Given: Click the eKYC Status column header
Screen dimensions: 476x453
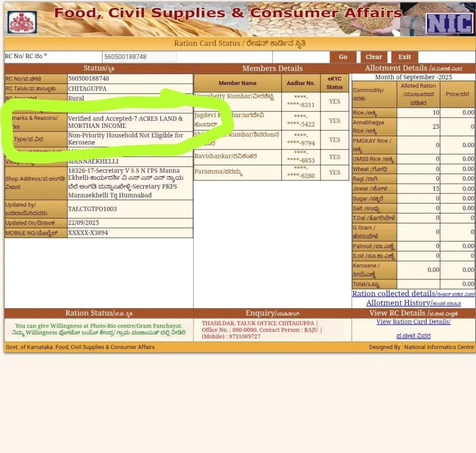Looking at the screenshot, I should 334,83.
